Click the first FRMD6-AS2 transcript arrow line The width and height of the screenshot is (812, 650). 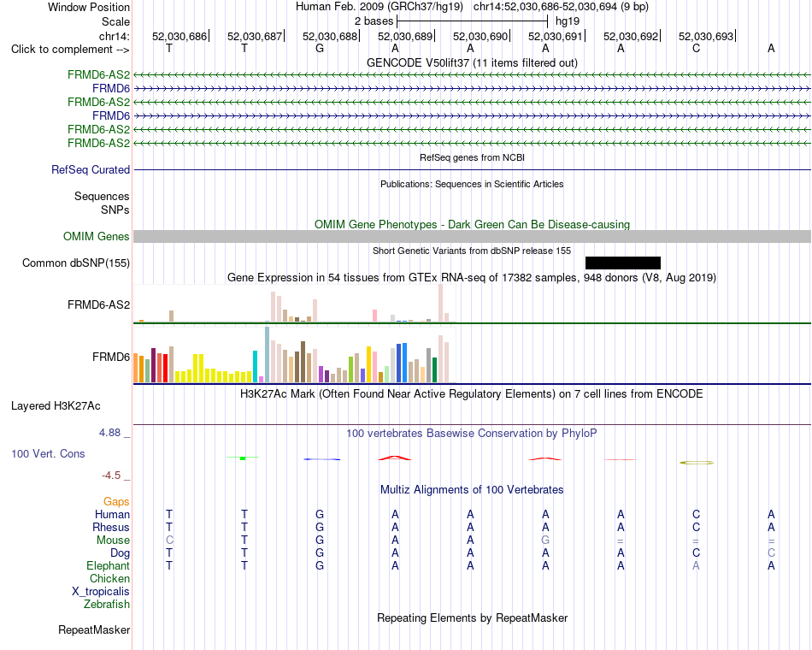(472, 75)
